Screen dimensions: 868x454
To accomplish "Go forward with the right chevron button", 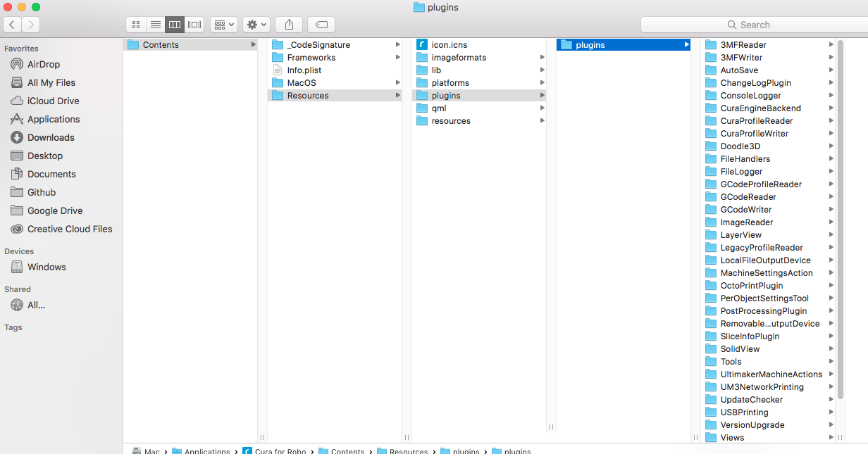I will (30, 25).
